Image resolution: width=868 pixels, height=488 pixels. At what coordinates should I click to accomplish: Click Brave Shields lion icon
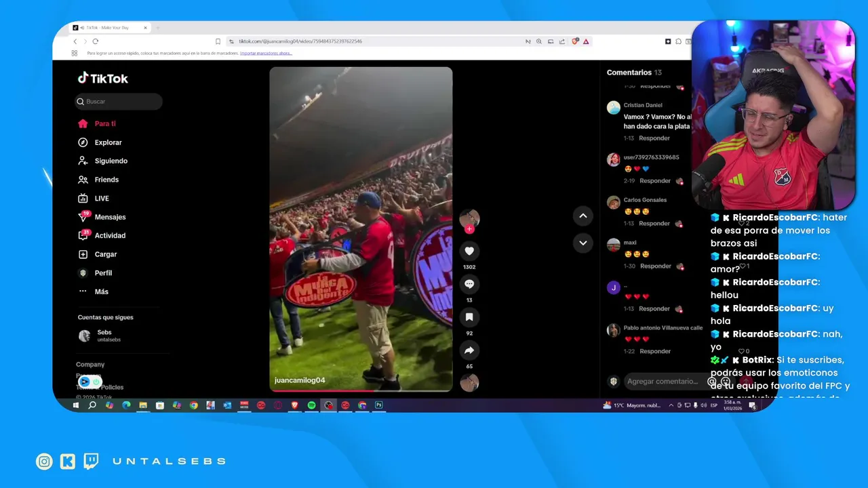[575, 41]
